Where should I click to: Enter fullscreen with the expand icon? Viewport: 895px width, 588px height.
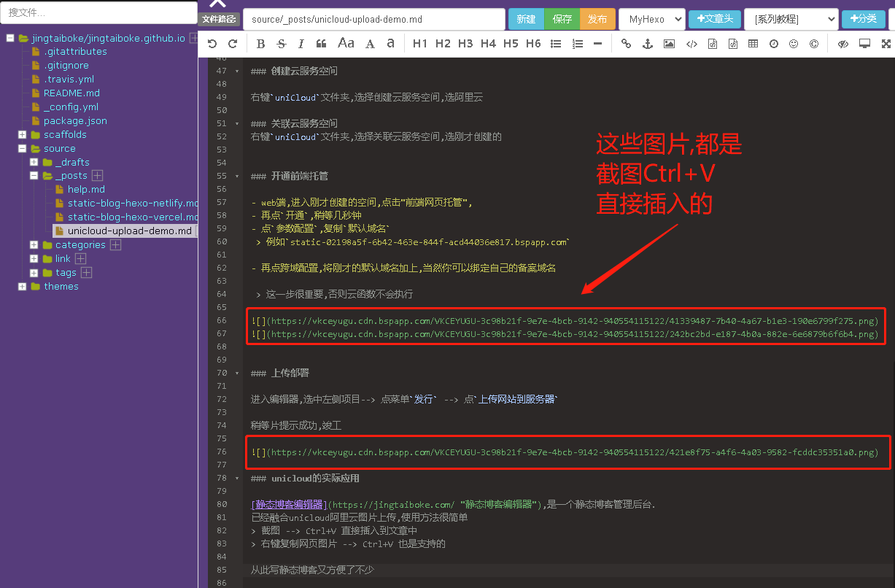886,44
